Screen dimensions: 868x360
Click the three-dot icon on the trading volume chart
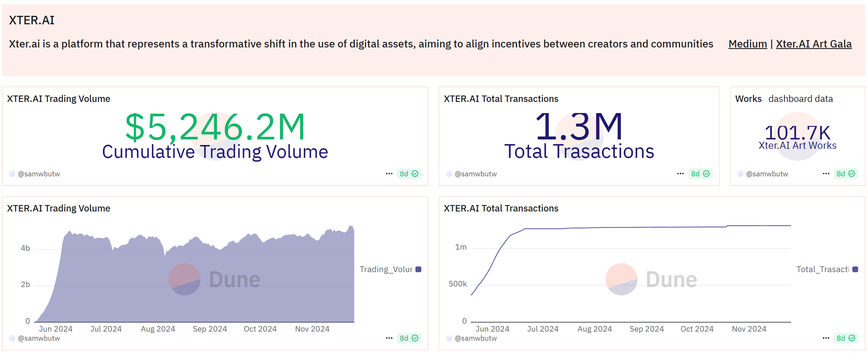(389, 338)
